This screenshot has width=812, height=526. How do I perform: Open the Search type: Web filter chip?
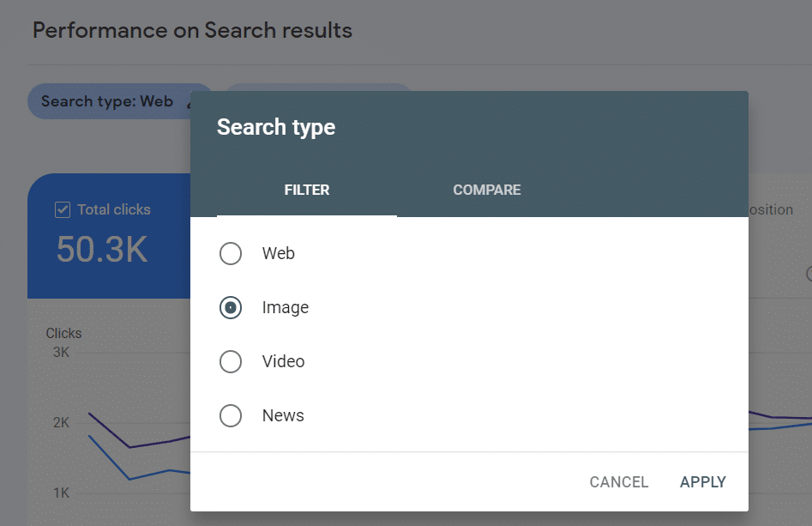click(109, 101)
